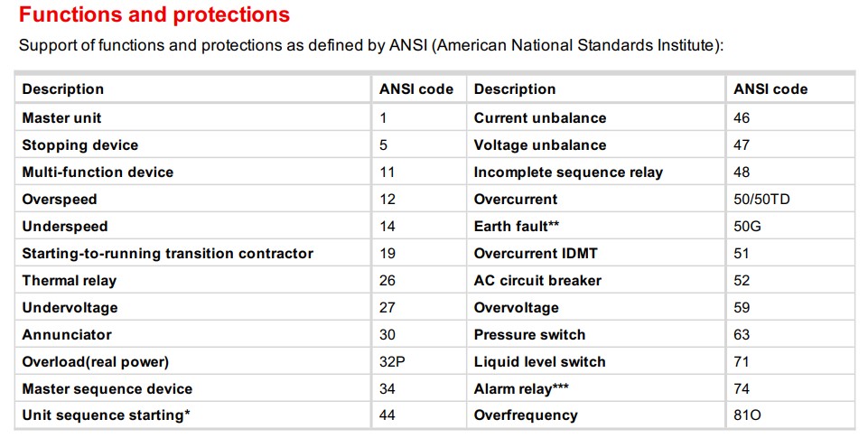Select the 'Overcurrent IDMT' description
The width and height of the screenshot is (868, 438).
coord(536,254)
